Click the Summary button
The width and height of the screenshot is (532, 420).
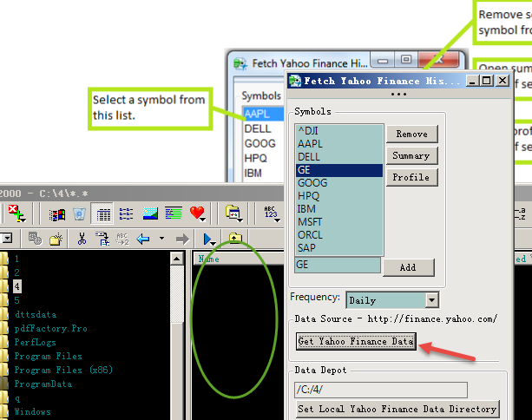click(x=412, y=155)
